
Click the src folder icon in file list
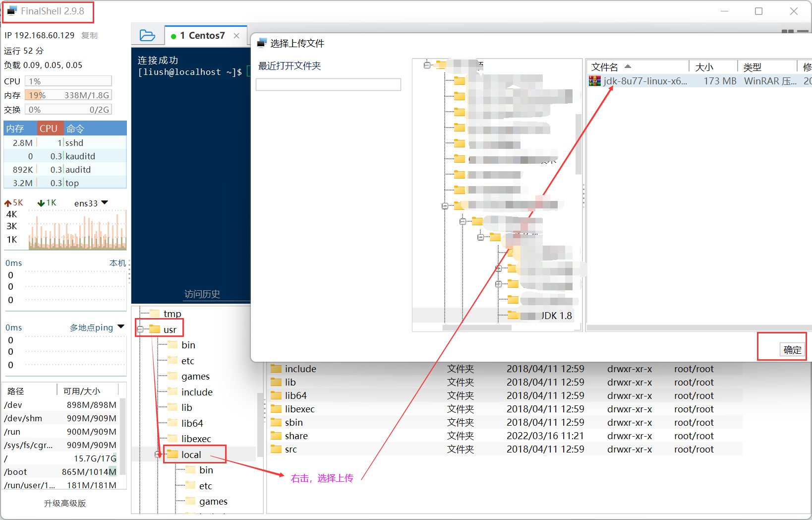[277, 449]
